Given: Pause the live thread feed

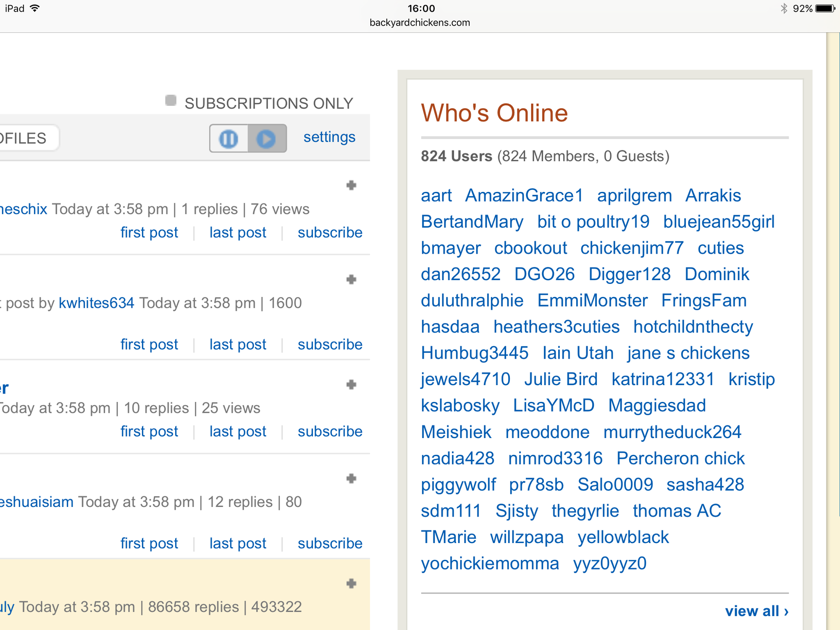Looking at the screenshot, I should [x=229, y=139].
